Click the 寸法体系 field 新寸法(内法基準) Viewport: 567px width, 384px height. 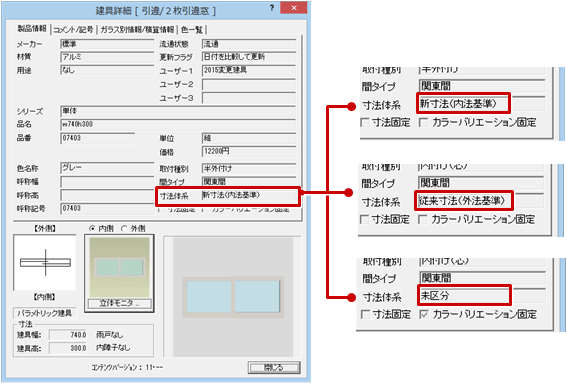click(x=249, y=195)
